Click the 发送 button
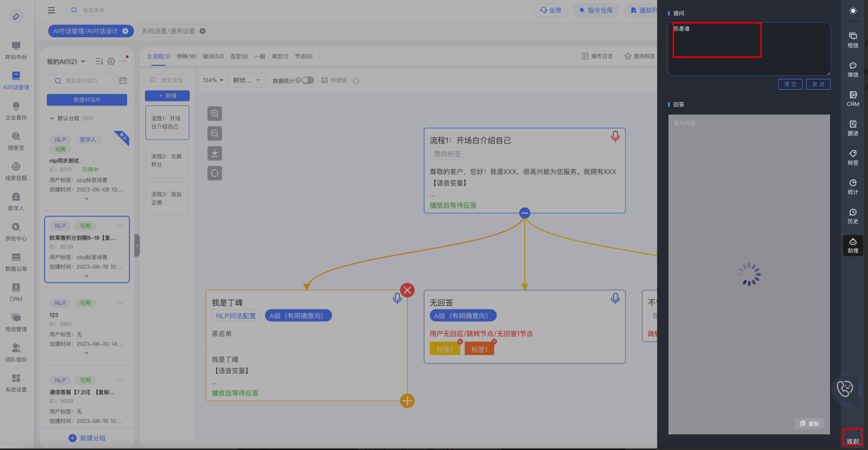The image size is (868, 450). (818, 85)
